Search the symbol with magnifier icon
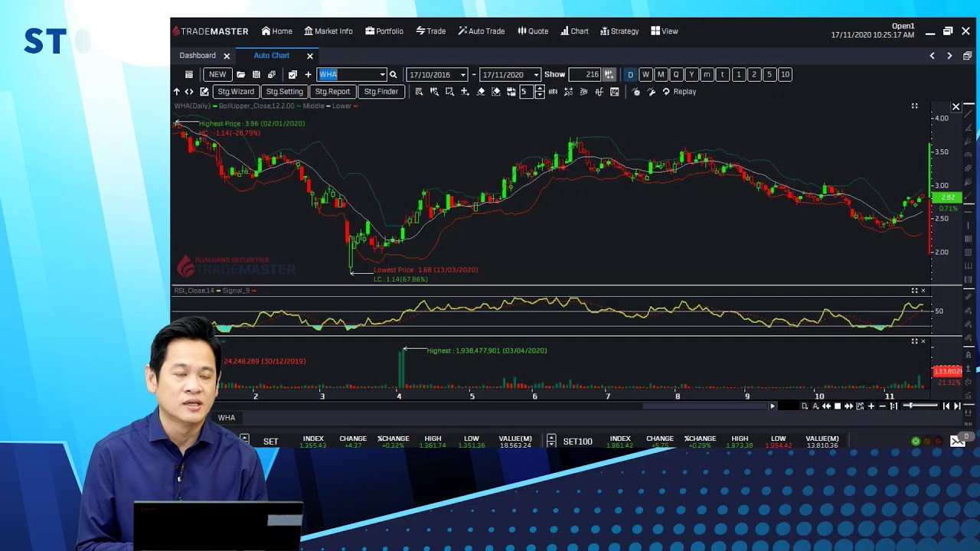The image size is (980, 551). (x=394, y=74)
